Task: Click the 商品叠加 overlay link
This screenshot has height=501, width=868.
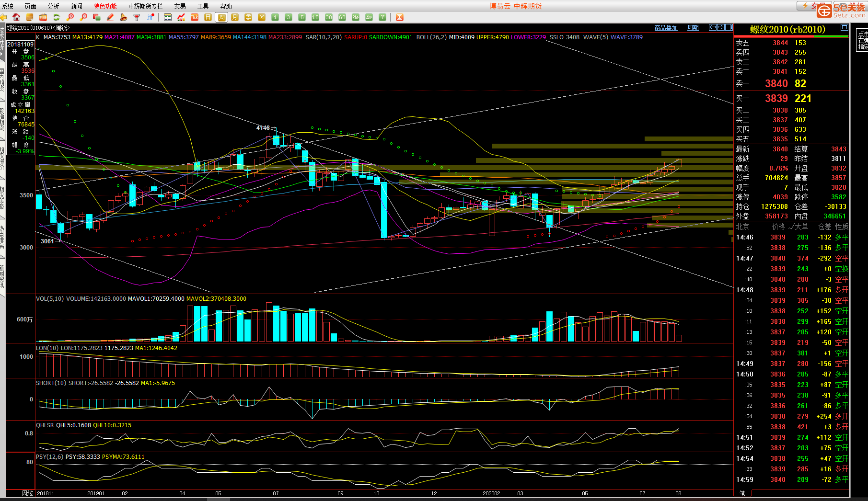Action: click(x=666, y=28)
